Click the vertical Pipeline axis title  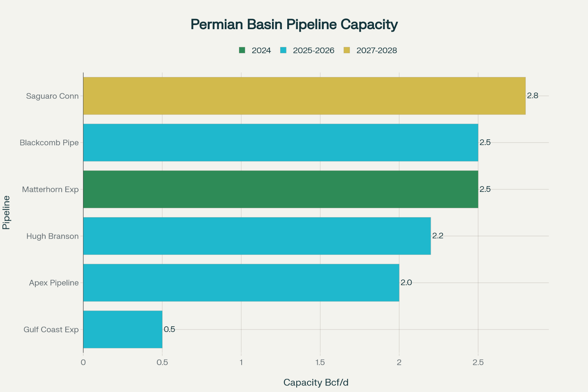6,212
